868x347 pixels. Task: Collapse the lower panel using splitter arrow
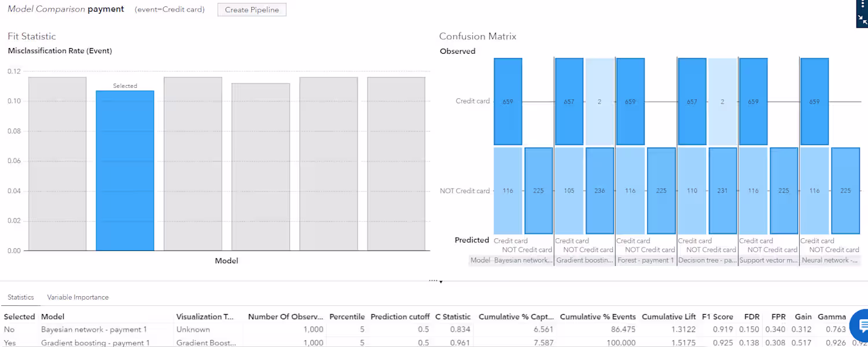(x=440, y=282)
